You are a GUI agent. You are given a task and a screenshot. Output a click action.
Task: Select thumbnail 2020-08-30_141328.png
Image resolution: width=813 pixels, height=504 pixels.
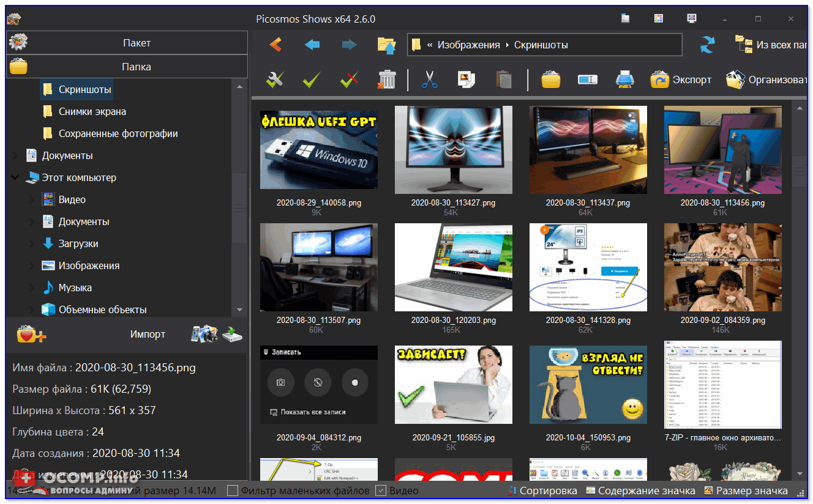coord(588,267)
